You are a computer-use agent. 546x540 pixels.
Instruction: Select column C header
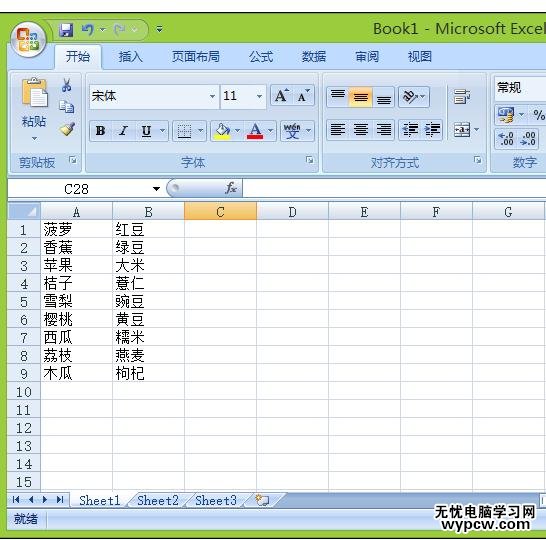pos(220,211)
